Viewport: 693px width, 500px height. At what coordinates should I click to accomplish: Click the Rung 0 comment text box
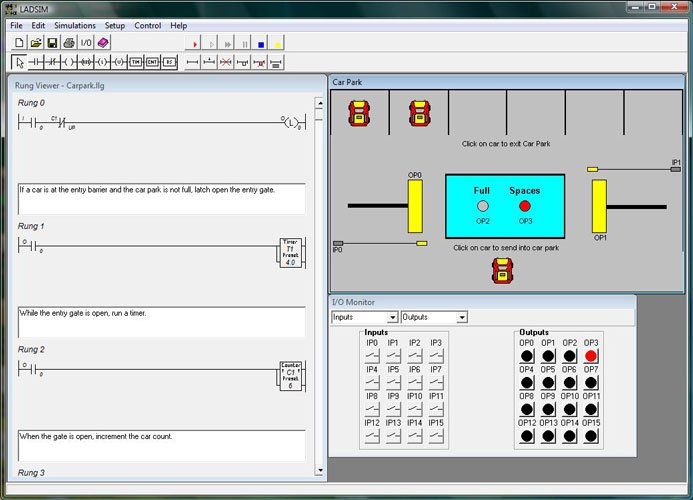pos(160,198)
